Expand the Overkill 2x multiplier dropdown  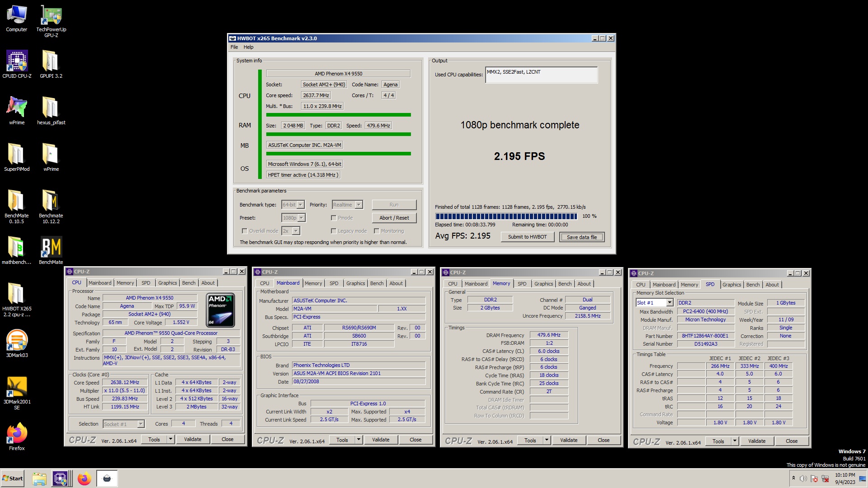click(x=296, y=231)
